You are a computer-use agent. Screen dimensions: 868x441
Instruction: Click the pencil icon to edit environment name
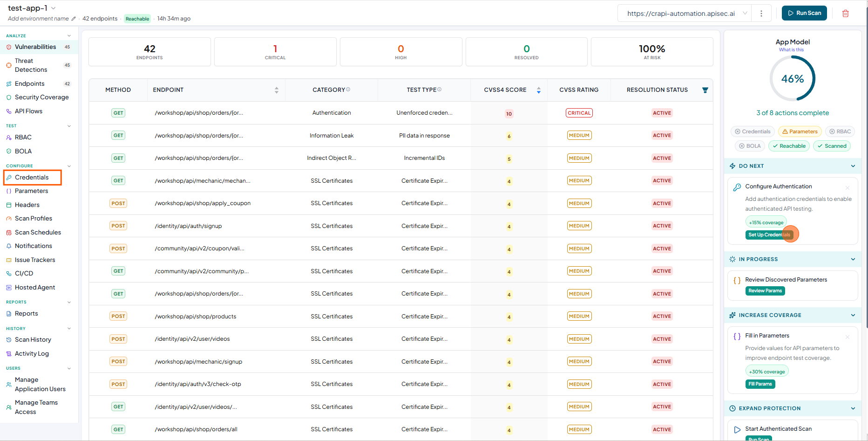point(73,19)
